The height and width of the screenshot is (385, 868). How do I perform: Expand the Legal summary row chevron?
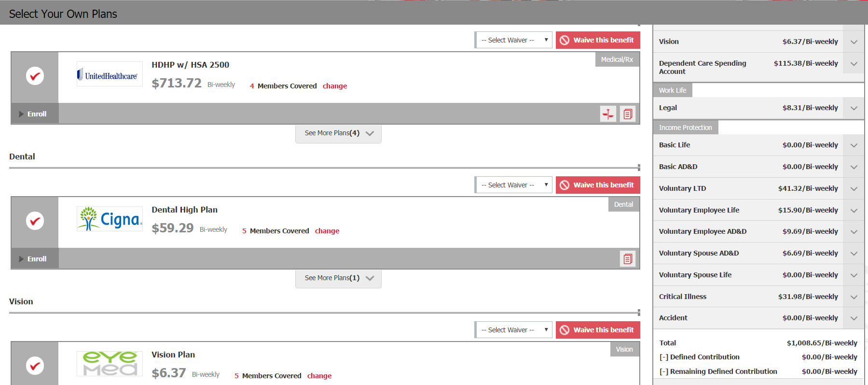coord(854,108)
